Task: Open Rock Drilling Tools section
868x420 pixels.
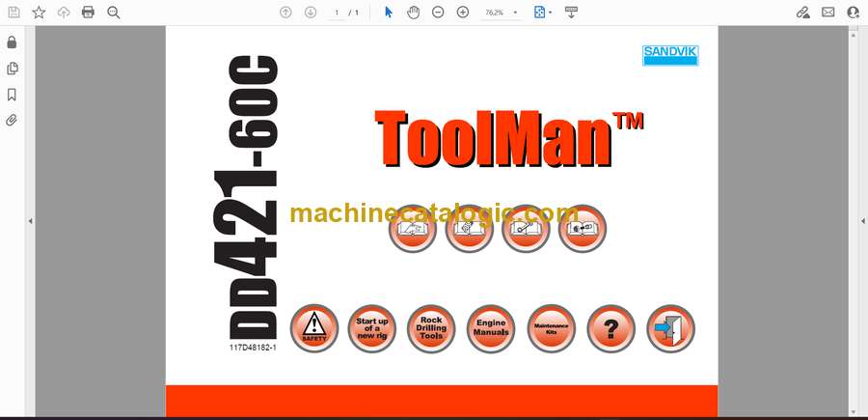Action: pyautogui.click(x=431, y=328)
